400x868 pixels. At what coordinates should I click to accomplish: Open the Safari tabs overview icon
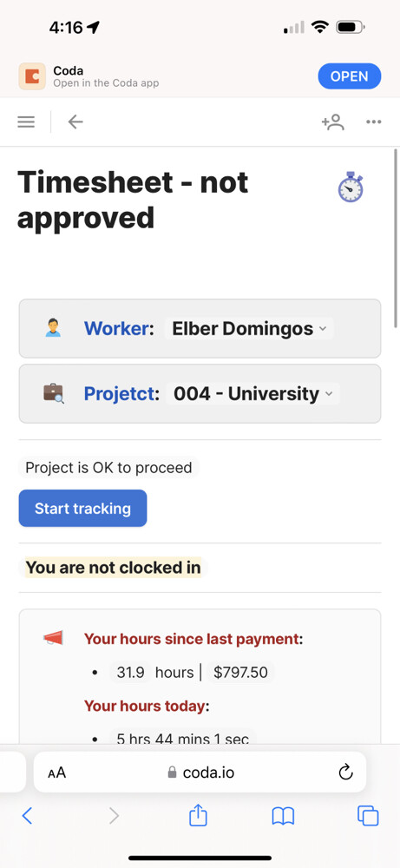pyautogui.click(x=368, y=816)
